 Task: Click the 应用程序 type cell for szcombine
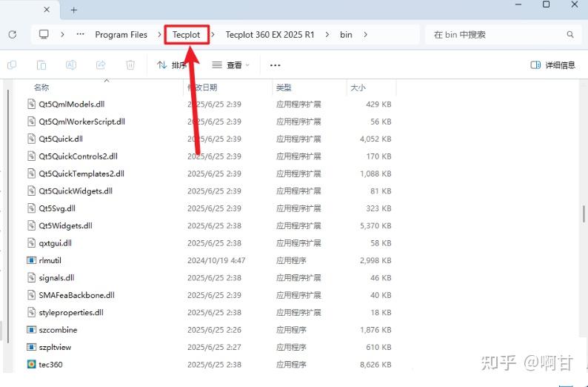tap(291, 330)
